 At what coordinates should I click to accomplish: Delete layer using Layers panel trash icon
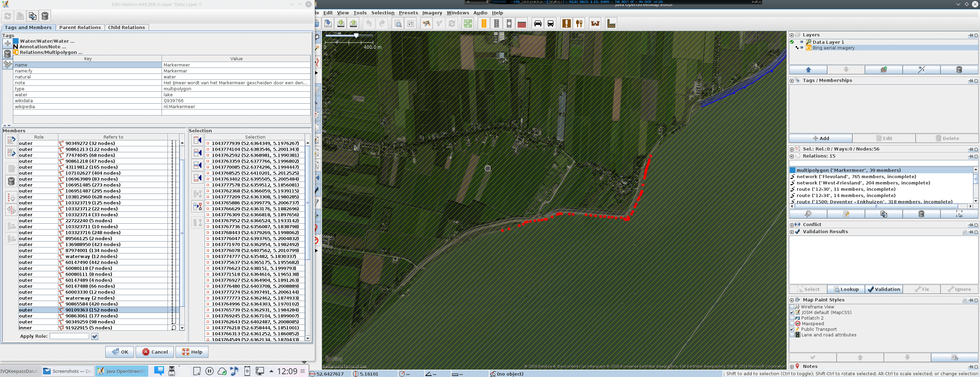(959, 70)
